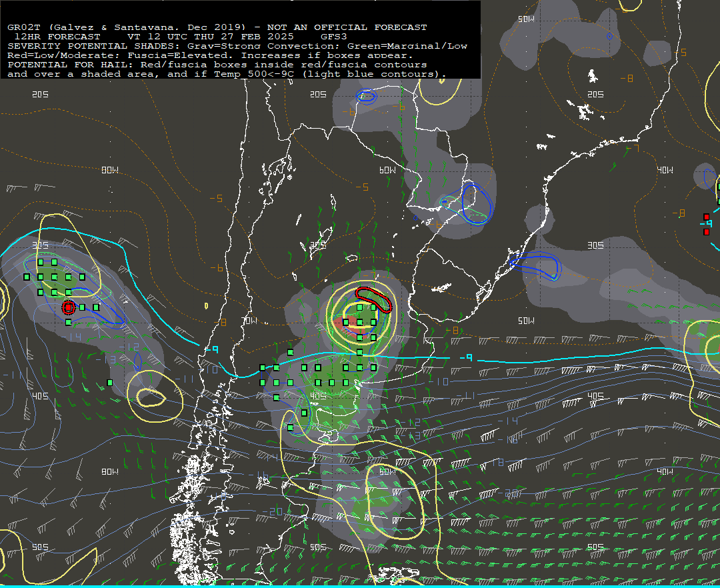Click the small blue circle near the map's top
720x588 pixels.
click(x=609, y=36)
